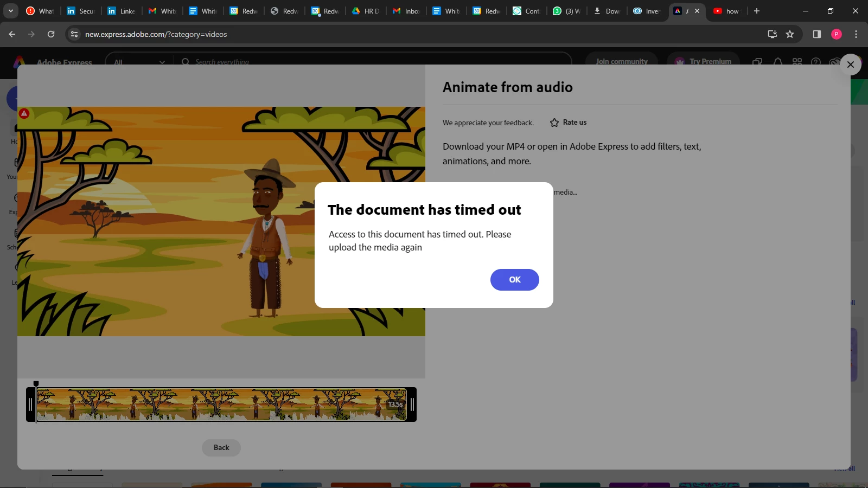Open the Chrome three-dot menu
The width and height of the screenshot is (868, 488).
click(856, 34)
